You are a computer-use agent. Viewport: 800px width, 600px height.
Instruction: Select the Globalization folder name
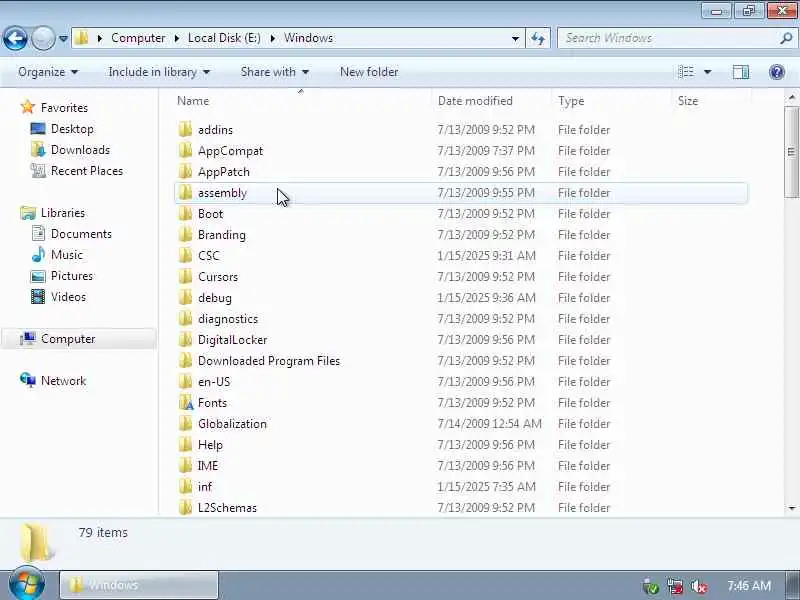pyautogui.click(x=232, y=423)
